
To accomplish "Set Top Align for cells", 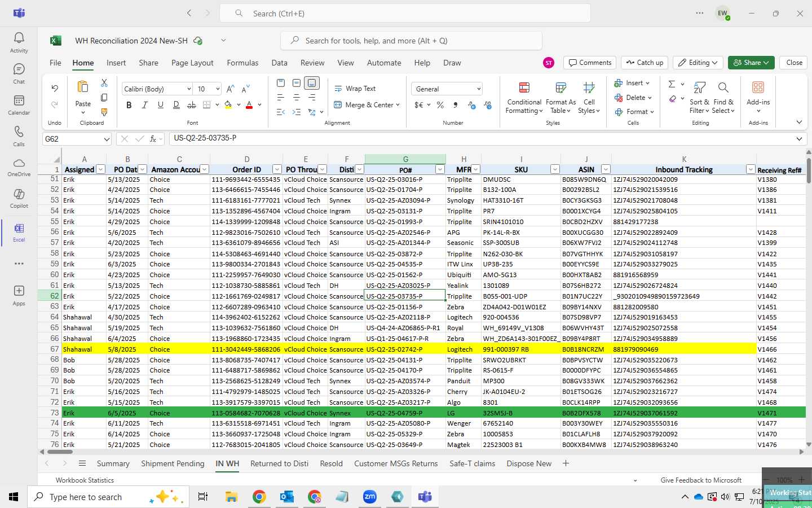I will [x=281, y=83].
